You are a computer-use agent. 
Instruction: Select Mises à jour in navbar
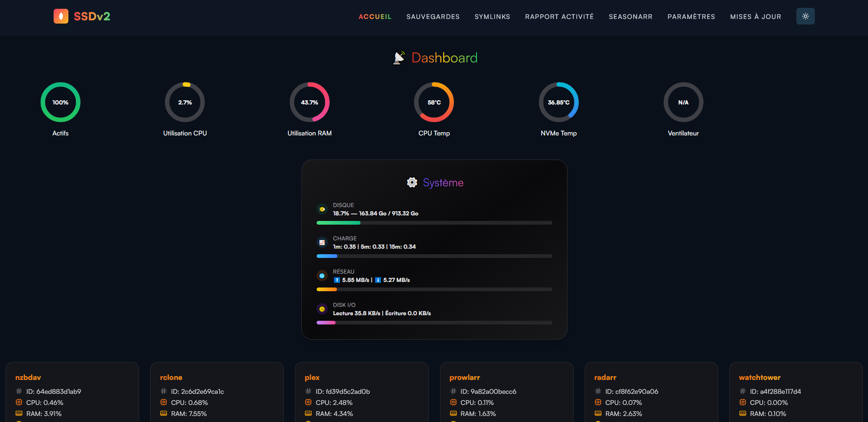click(x=755, y=17)
